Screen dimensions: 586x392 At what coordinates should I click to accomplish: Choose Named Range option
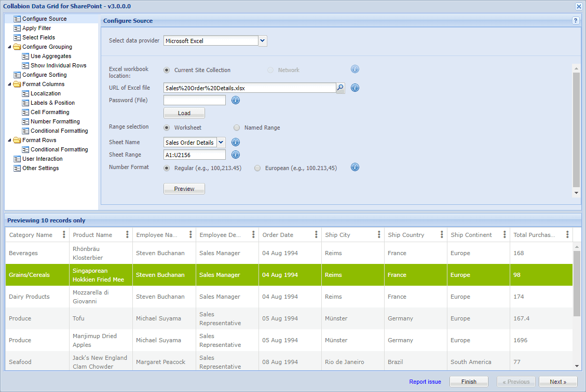click(237, 128)
